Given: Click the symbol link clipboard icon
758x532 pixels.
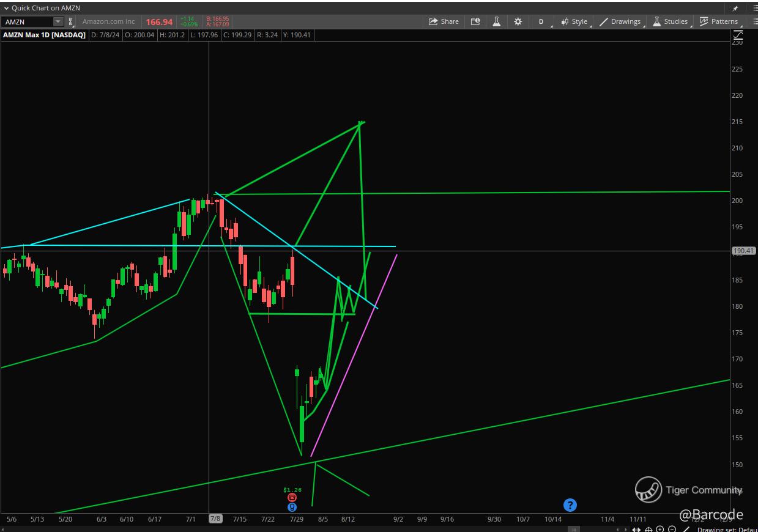Looking at the screenshot, I should tap(71, 22).
